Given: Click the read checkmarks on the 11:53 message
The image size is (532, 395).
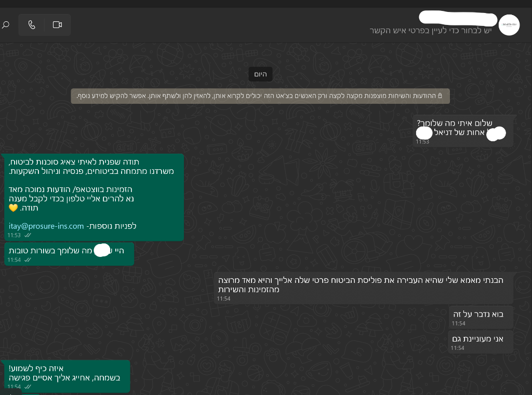Looking at the screenshot, I should tap(28, 235).
